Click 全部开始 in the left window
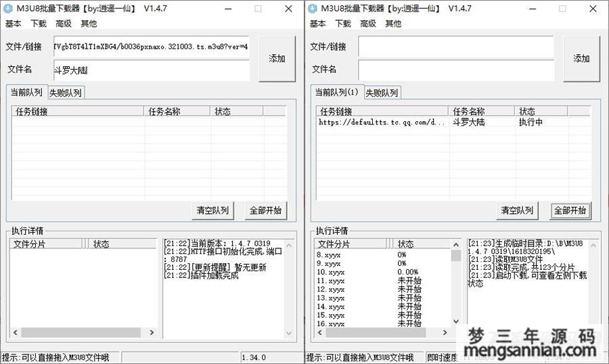 click(x=266, y=210)
